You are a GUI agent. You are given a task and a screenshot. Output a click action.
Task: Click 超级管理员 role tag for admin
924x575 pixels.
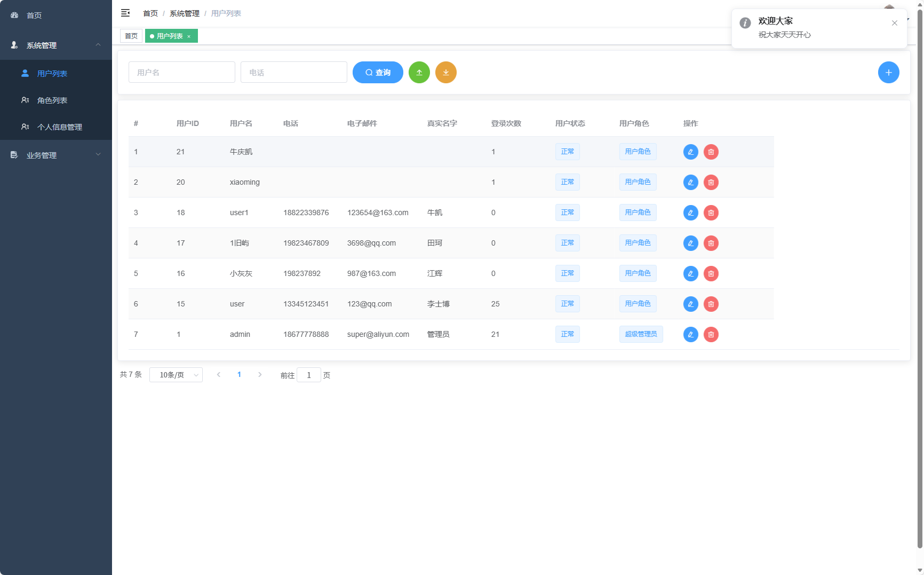click(641, 334)
